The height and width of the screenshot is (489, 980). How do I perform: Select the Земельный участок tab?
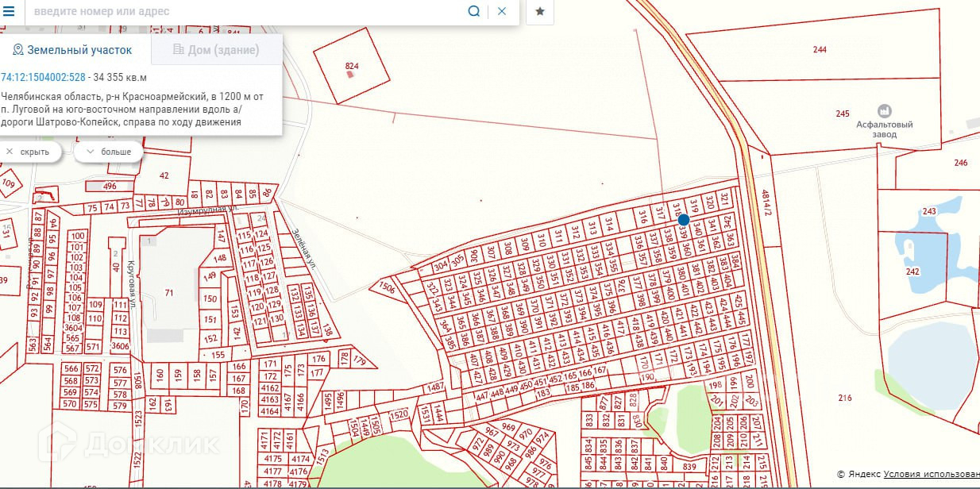(71, 49)
